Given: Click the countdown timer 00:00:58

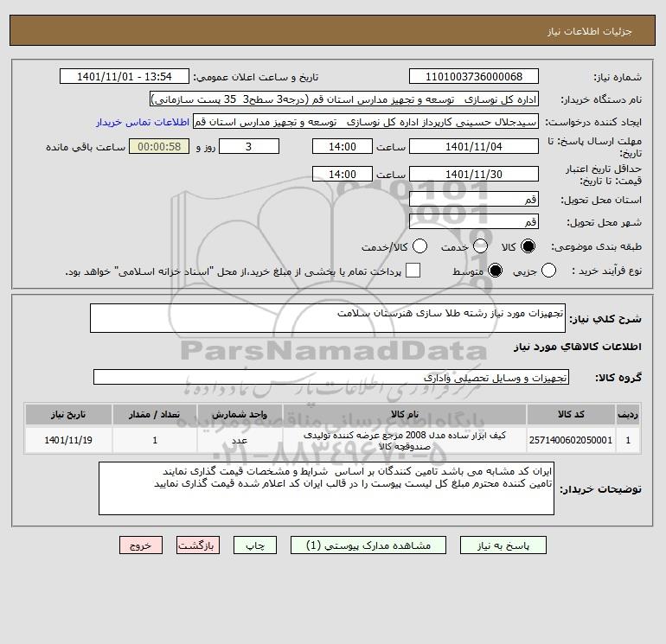Looking at the screenshot, I should coord(159,146).
